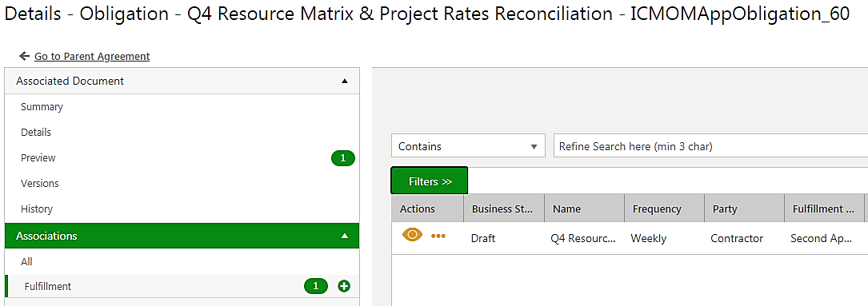Sort by the Business Status column header
868x306 pixels.
(x=504, y=209)
